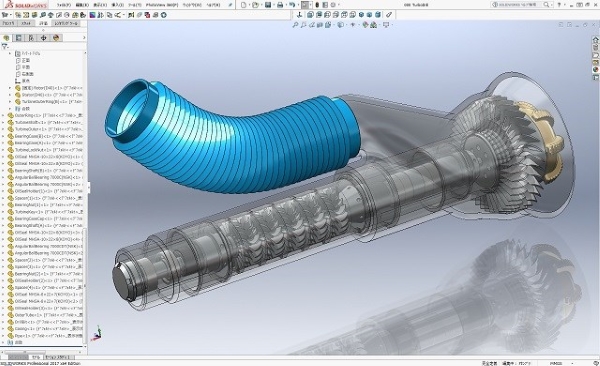Click the Home icon in right task pane

point(595,40)
